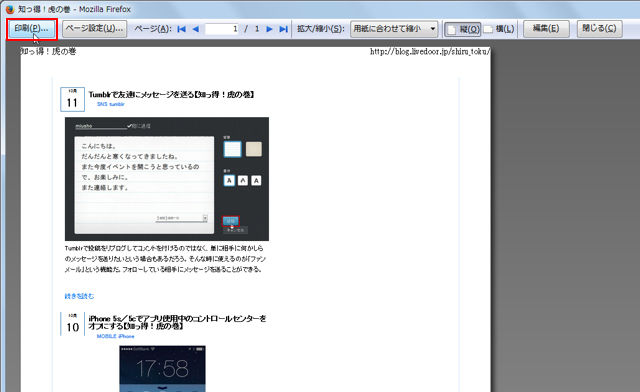Image resolution: width=640 pixels, height=392 pixels.
Task: Click the 知っ得！虎の巻 page header text
Action: pyautogui.click(x=49, y=51)
